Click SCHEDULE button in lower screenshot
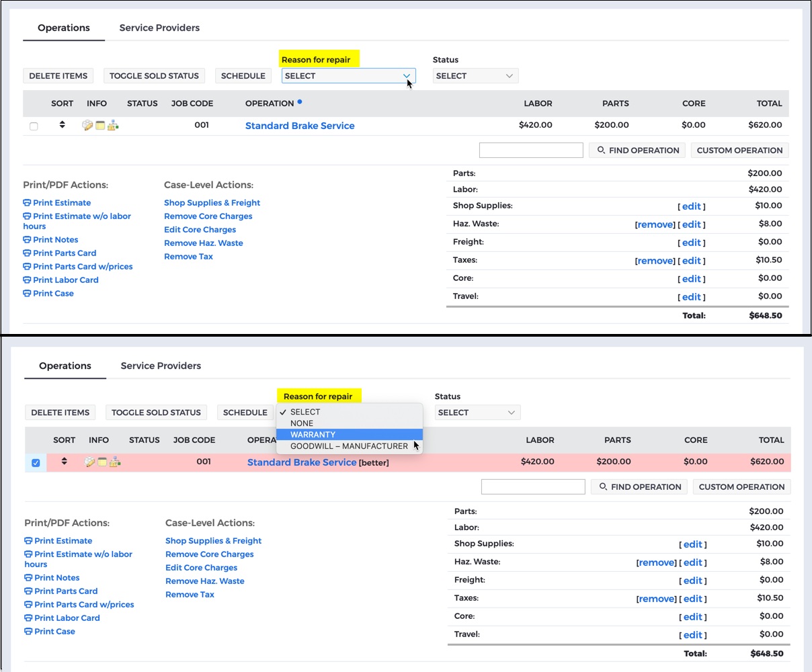This screenshot has height=672, width=812. [245, 413]
